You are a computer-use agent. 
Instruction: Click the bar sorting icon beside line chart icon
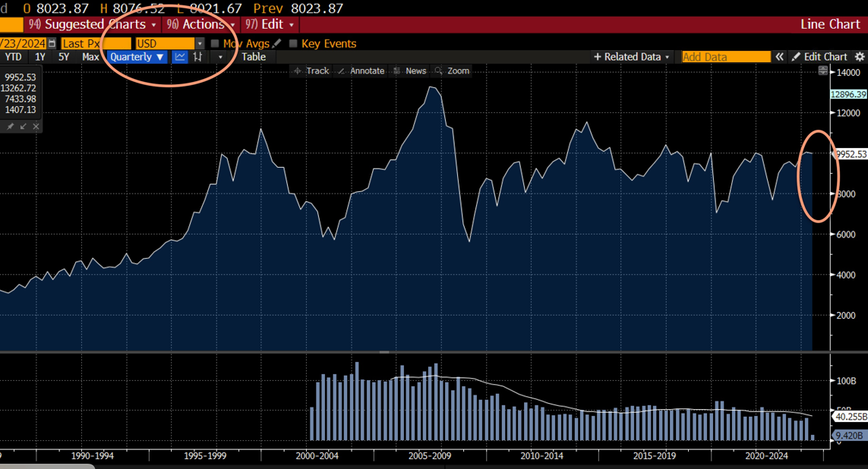[198, 57]
